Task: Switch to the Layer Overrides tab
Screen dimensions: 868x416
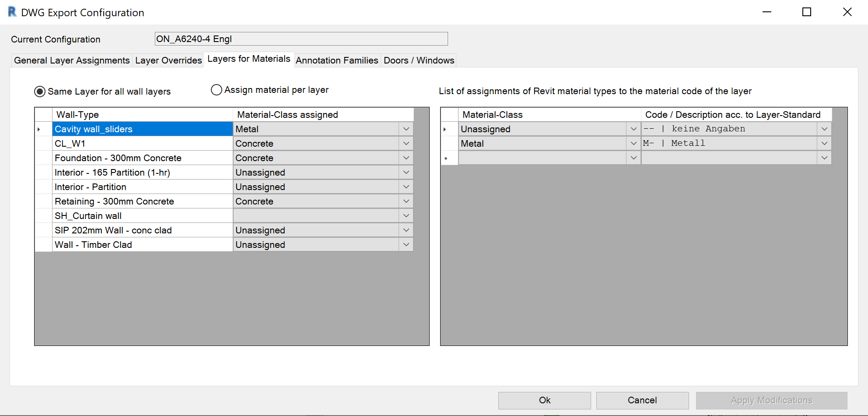Action: (x=168, y=60)
